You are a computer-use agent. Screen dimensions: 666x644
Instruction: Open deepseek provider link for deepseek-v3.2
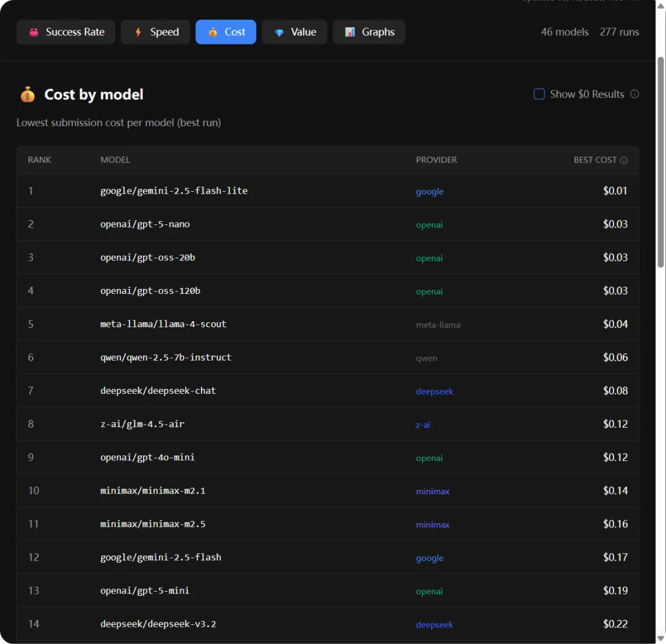point(435,624)
